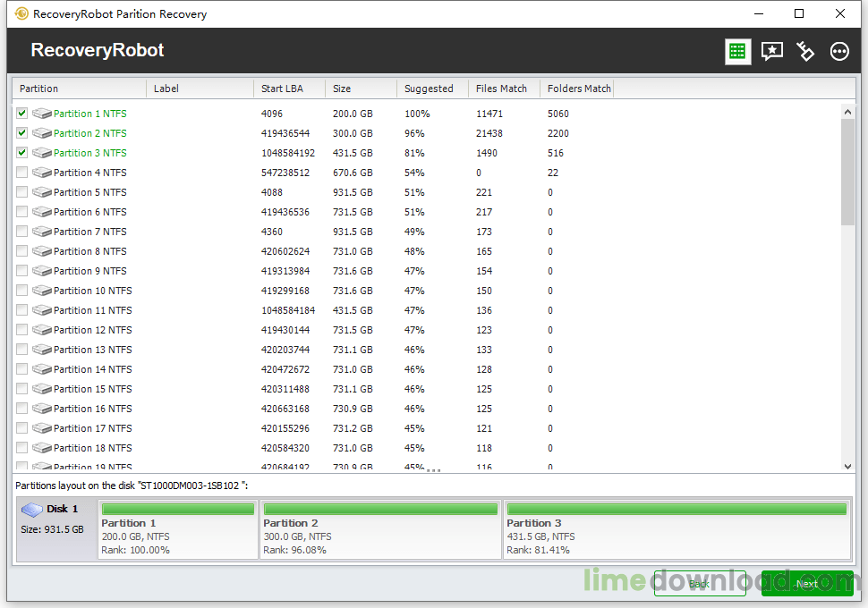This screenshot has height=608, width=868.
Task: Uncheck the Partition 1 NTFS checkbox
Action: coord(21,113)
